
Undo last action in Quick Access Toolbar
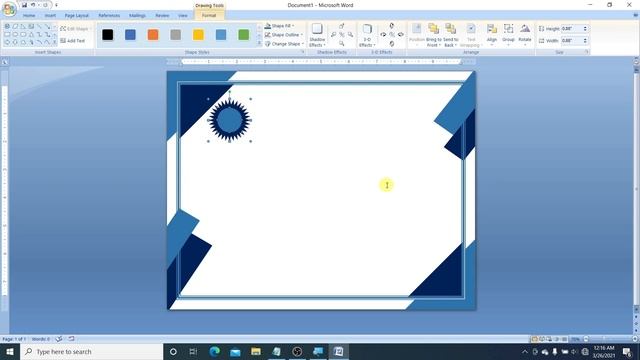point(33,5)
